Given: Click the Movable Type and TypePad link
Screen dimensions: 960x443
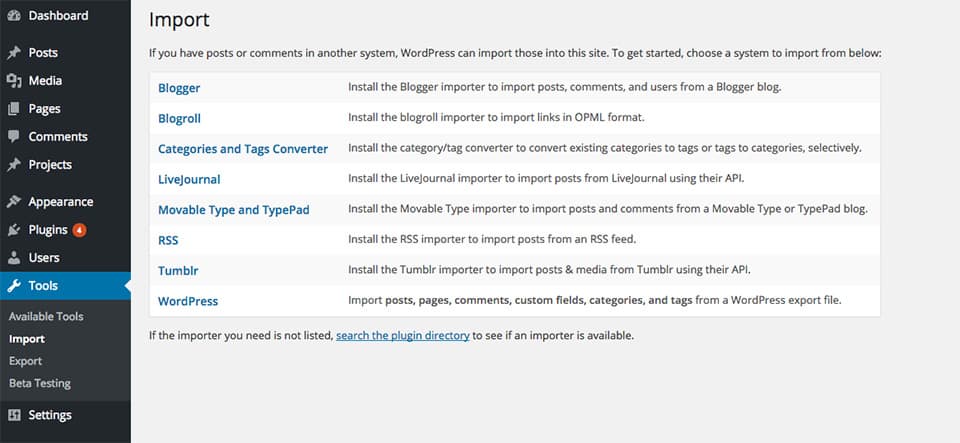Looking at the screenshot, I should 234,210.
